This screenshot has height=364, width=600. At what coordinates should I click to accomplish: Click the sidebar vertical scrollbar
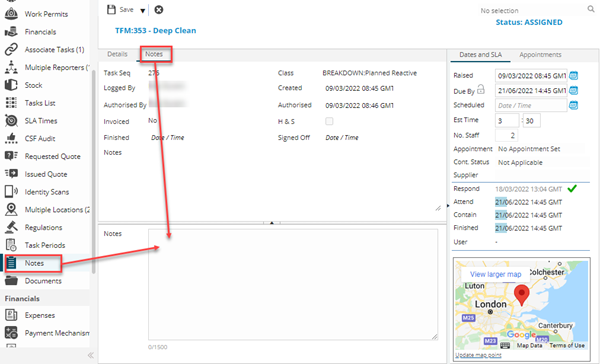(x=93, y=171)
